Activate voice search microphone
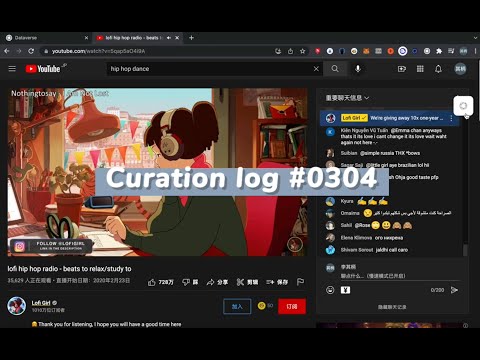480x360 pixels. click(x=358, y=69)
